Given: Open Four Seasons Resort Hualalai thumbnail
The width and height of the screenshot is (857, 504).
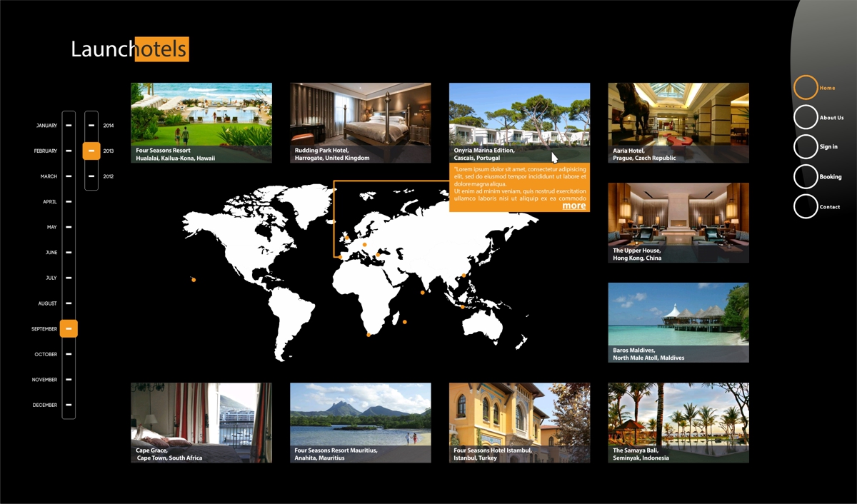Looking at the screenshot, I should [201, 123].
